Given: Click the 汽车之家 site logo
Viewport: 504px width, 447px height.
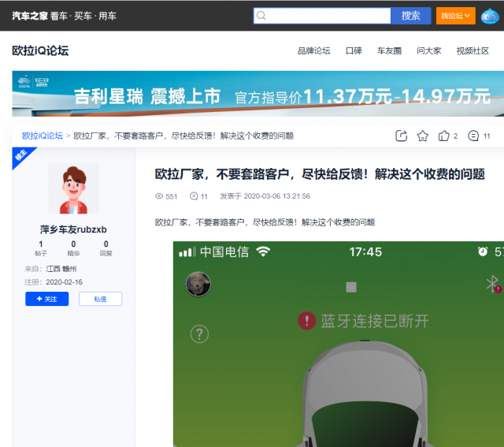Looking at the screenshot, I should [30, 16].
